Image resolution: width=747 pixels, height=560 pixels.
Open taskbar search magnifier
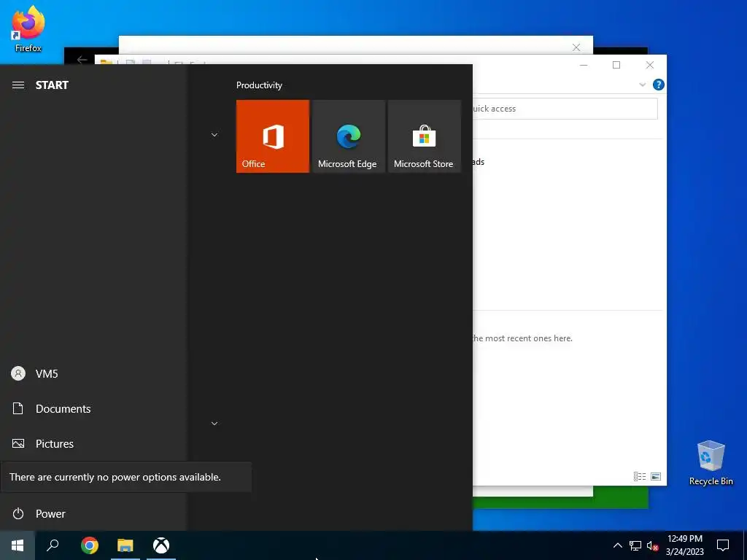click(x=53, y=545)
